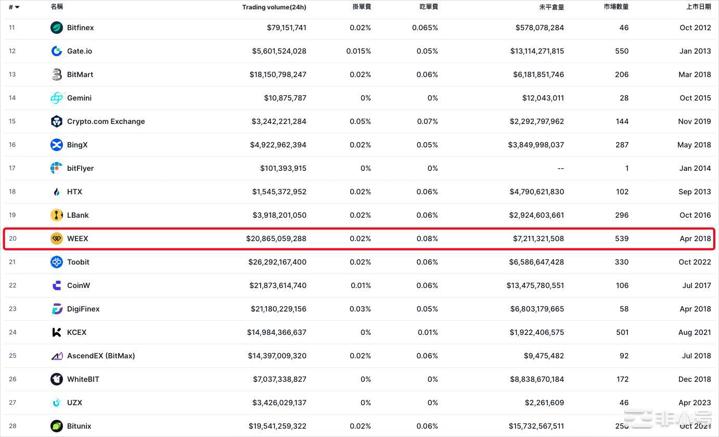Click the WhiteBIT logo icon
719x437 pixels.
point(56,379)
